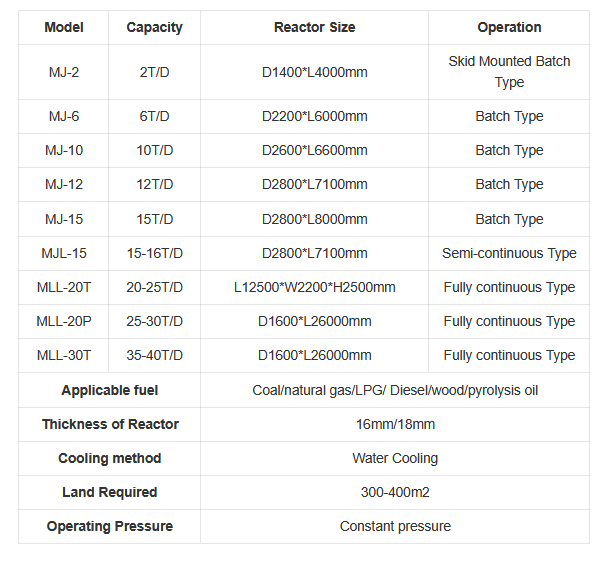
Task: Select the MJ-2 model cell
Action: coord(64,72)
